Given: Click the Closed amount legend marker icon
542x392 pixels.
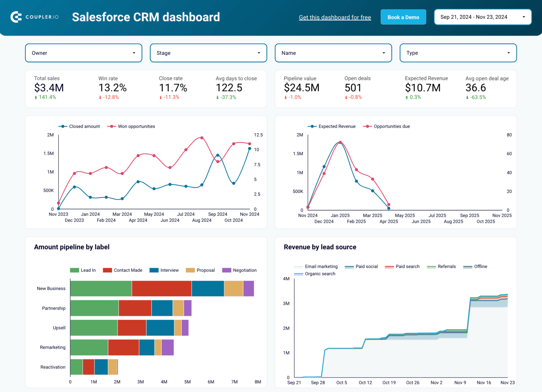Looking at the screenshot, I should click(62, 126).
